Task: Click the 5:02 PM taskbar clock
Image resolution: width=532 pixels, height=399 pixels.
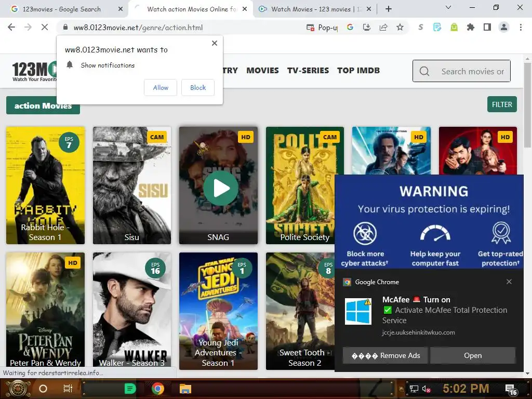Action: [x=466, y=389]
